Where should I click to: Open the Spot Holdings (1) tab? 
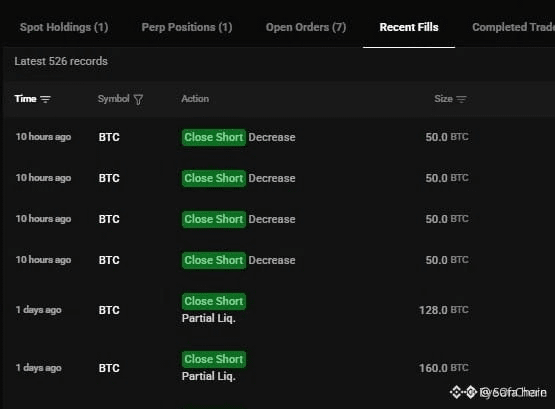click(x=64, y=27)
